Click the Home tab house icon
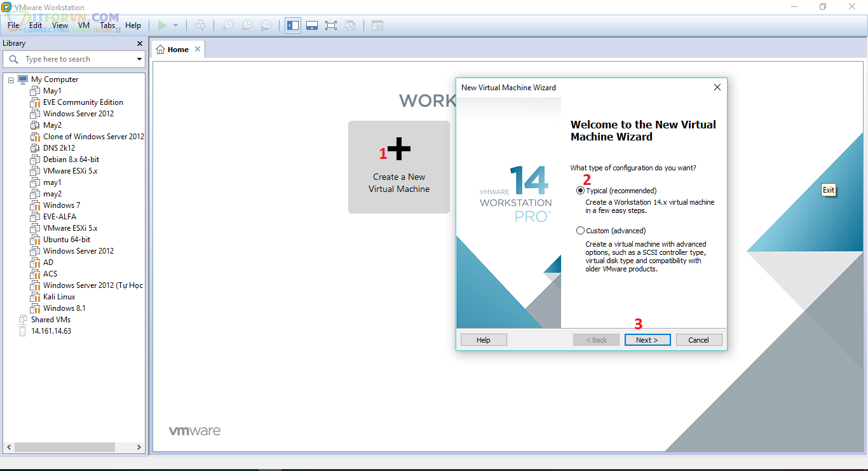Viewport: 868px width, 471px height. [x=160, y=50]
